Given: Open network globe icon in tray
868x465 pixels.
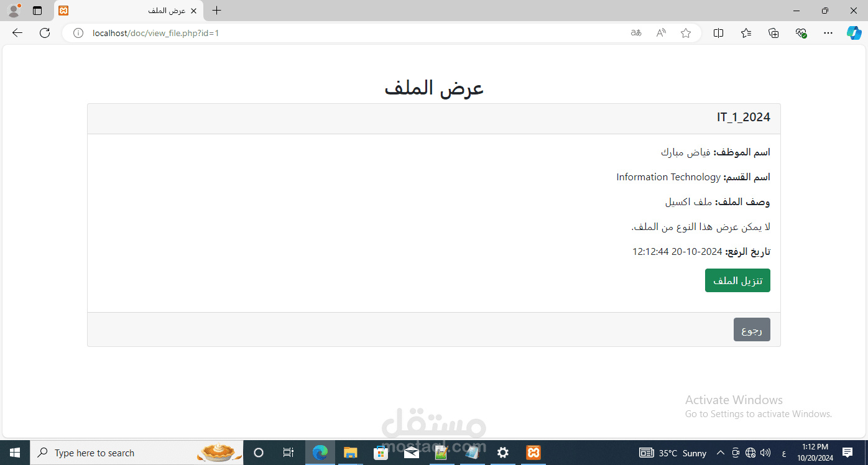Looking at the screenshot, I should pyautogui.click(x=750, y=453).
